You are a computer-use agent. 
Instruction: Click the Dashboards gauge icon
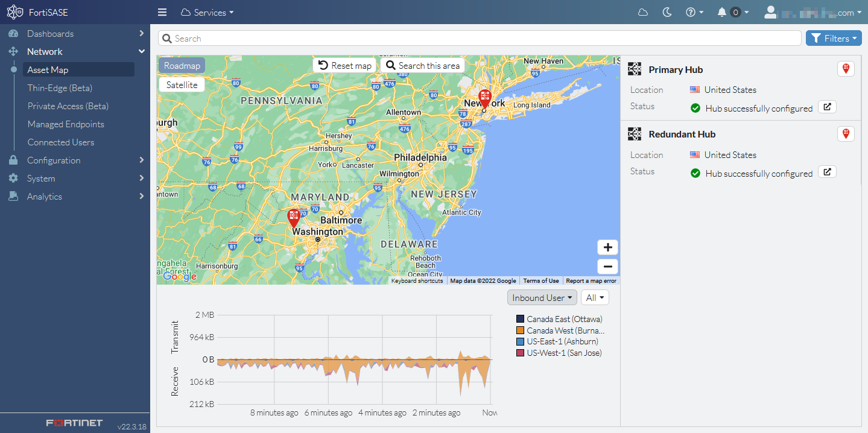coord(13,34)
